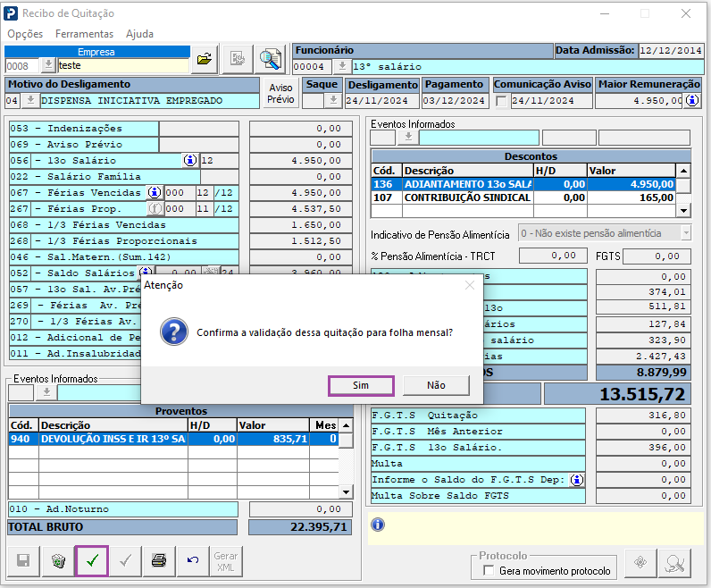Open Empresa code lookup dropdown
711x588 pixels.
tap(48, 65)
